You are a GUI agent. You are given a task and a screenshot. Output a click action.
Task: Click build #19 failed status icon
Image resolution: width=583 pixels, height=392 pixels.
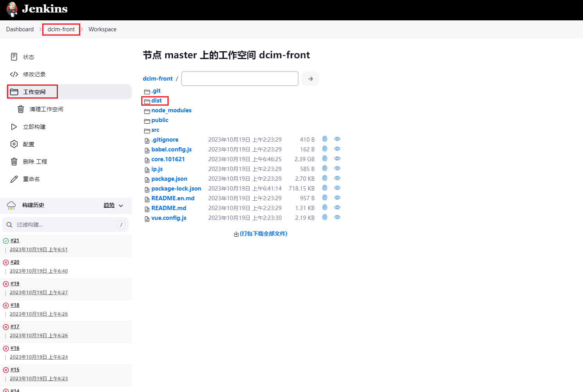coord(6,284)
